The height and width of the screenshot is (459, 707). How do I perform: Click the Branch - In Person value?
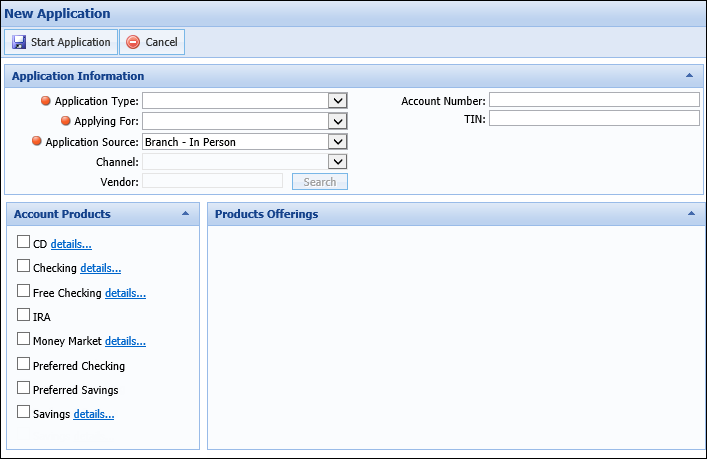pos(190,142)
